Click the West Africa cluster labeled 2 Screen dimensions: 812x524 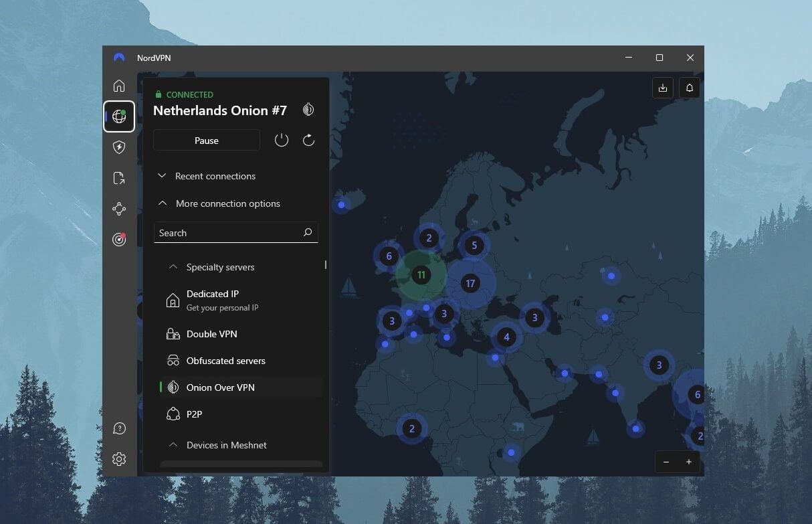point(411,429)
